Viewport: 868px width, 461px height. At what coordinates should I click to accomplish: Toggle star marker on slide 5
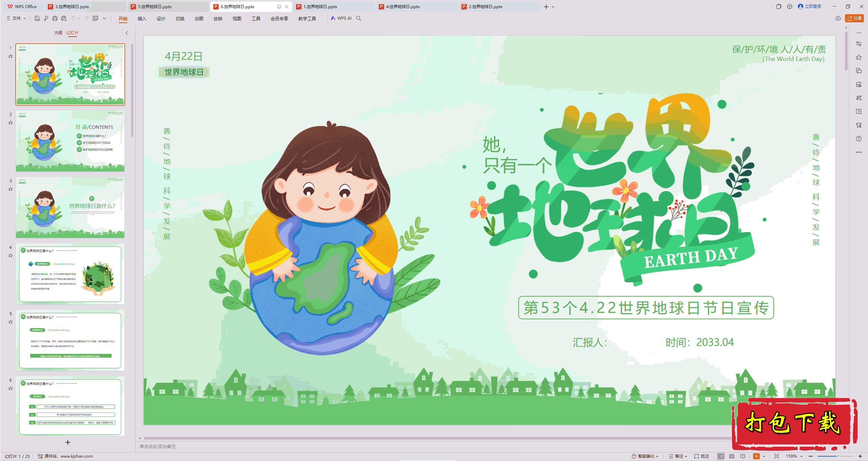(11, 322)
